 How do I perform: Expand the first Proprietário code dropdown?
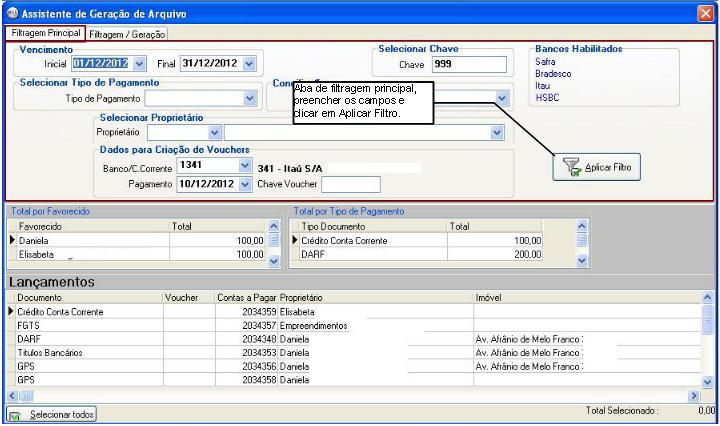pos(213,132)
